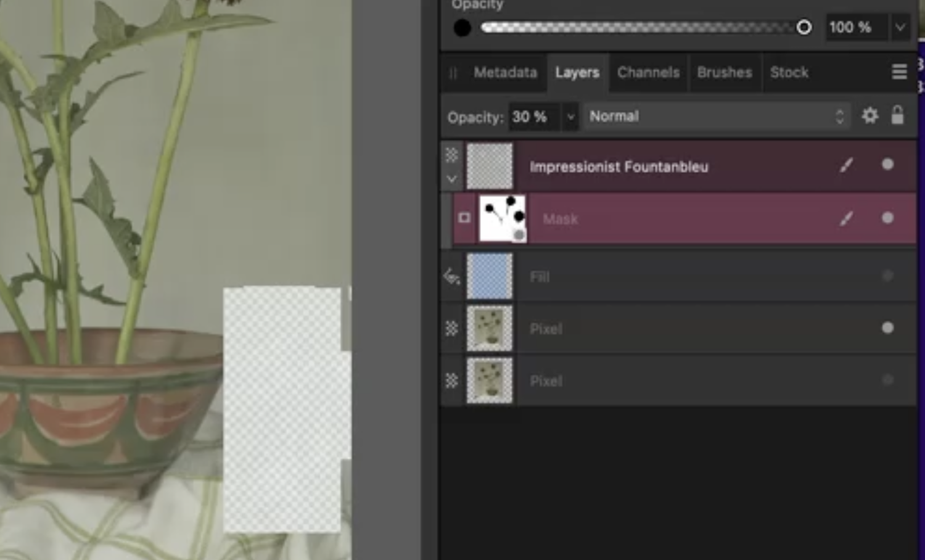Screen dimensions: 925x560
Task: Toggle visibility of the upper Pixel layer
Action: click(x=887, y=329)
